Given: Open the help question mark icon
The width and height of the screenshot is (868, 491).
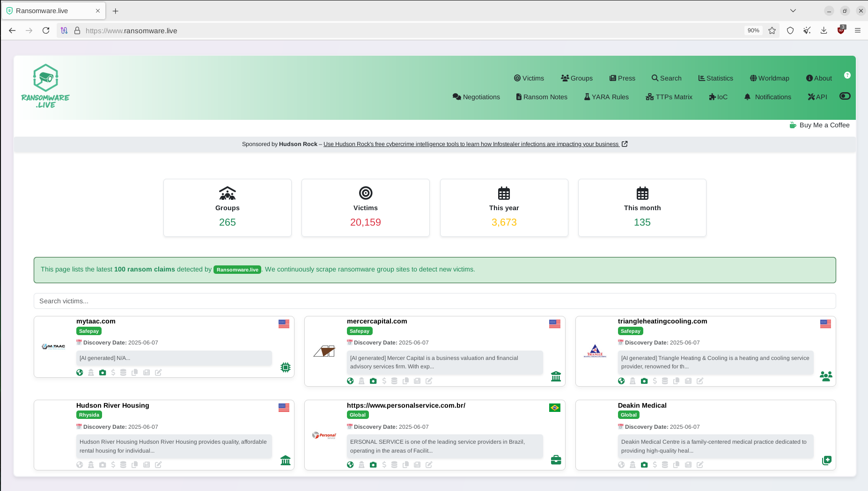Looking at the screenshot, I should tap(847, 75).
